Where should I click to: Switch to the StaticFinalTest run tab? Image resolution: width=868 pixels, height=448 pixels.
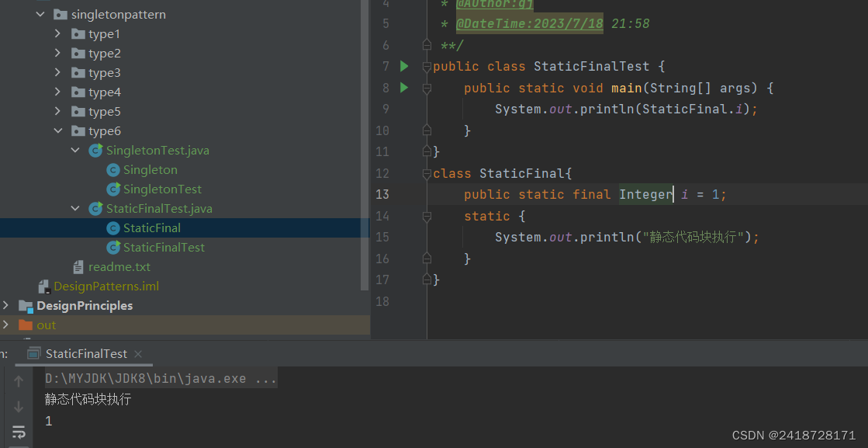click(85, 353)
